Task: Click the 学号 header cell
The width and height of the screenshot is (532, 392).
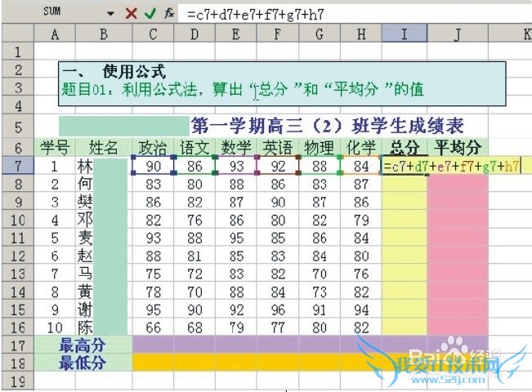Action: [x=55, y=148]
